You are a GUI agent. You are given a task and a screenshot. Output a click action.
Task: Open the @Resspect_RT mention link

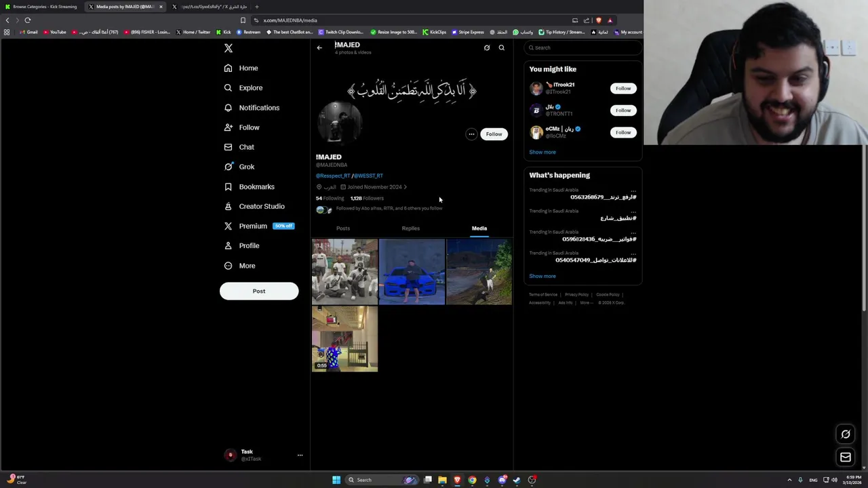(x=333, y=176)
